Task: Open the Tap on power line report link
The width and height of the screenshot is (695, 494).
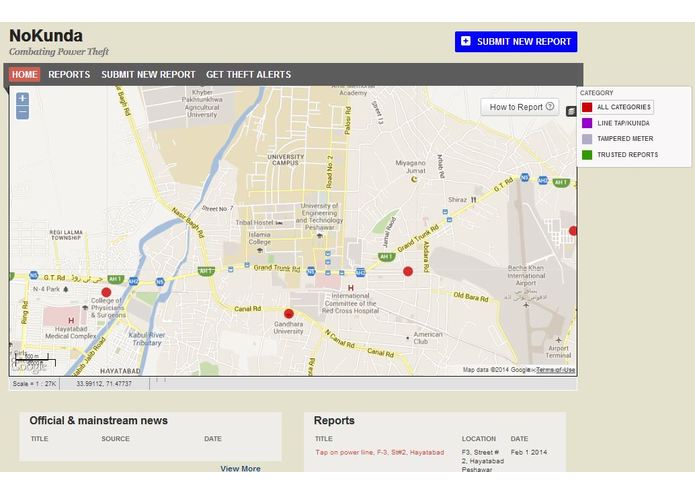Action: point(379,452)
